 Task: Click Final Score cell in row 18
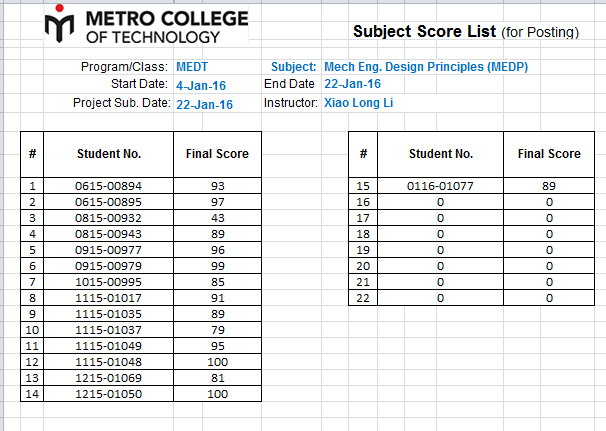[549, 234]
